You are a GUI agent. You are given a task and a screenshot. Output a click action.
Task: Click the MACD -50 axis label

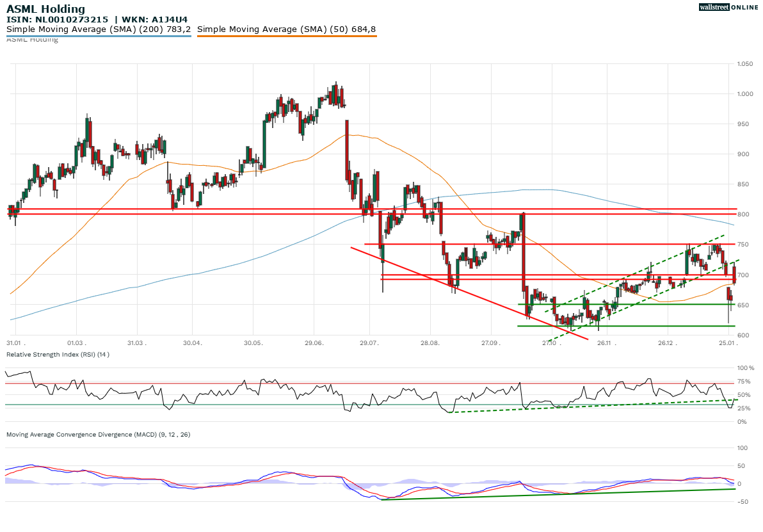point(743,502)
